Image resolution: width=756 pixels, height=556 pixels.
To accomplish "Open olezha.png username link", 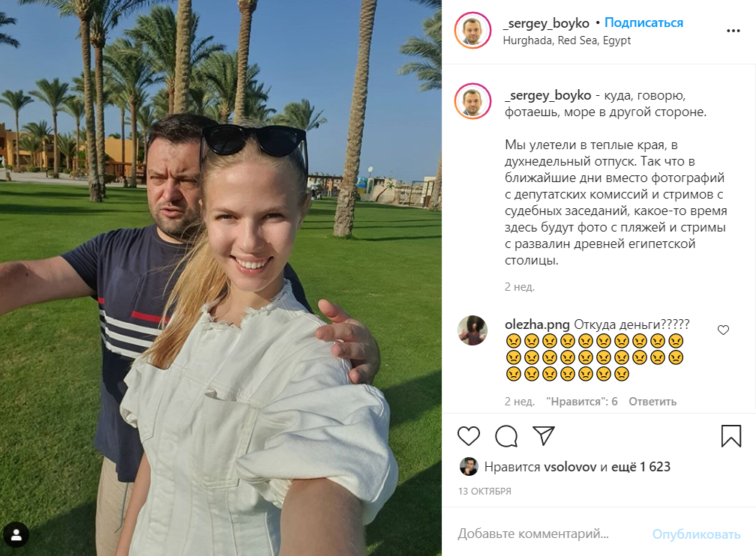I will coord(537,324).
